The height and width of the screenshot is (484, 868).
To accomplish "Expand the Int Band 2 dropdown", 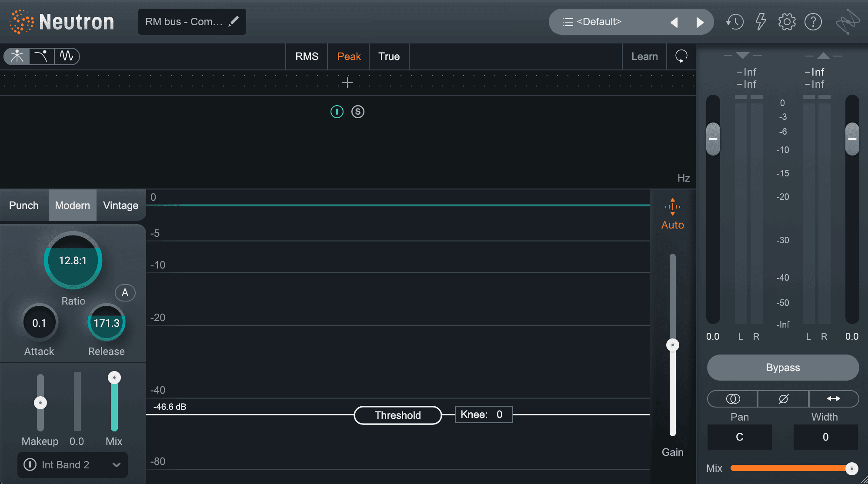I will 116,464.
